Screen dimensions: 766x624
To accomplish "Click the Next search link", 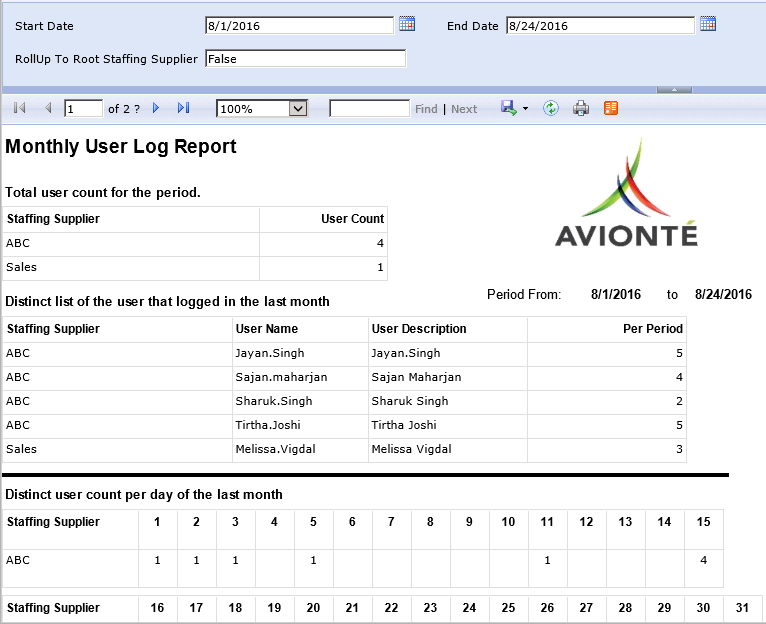I will [464, 109].
